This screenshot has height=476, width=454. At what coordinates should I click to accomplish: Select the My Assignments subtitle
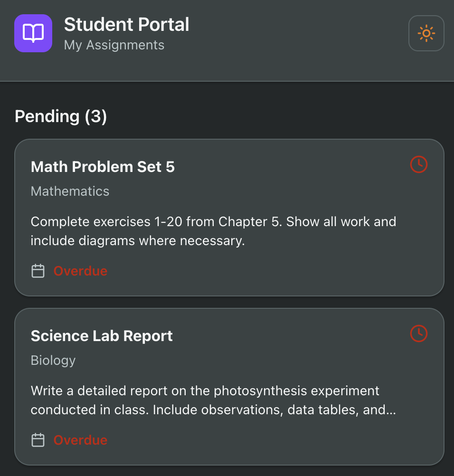coord(114,45)
